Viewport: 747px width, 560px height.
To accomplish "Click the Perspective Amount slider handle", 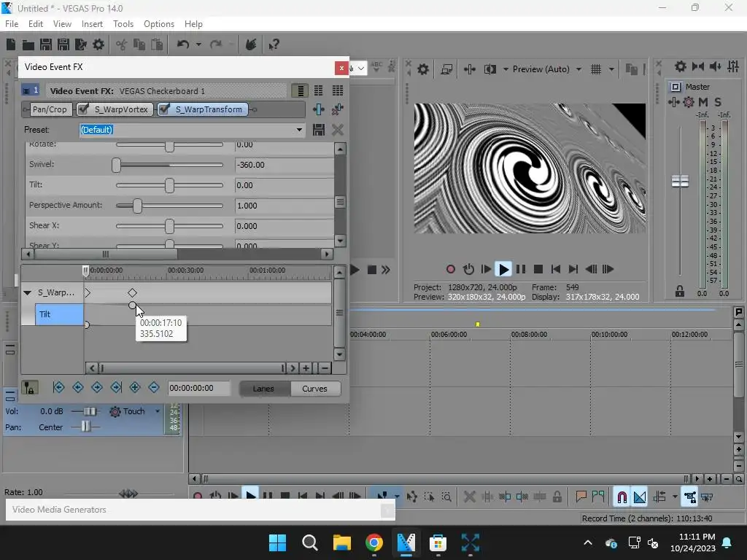I will (137, 206).
